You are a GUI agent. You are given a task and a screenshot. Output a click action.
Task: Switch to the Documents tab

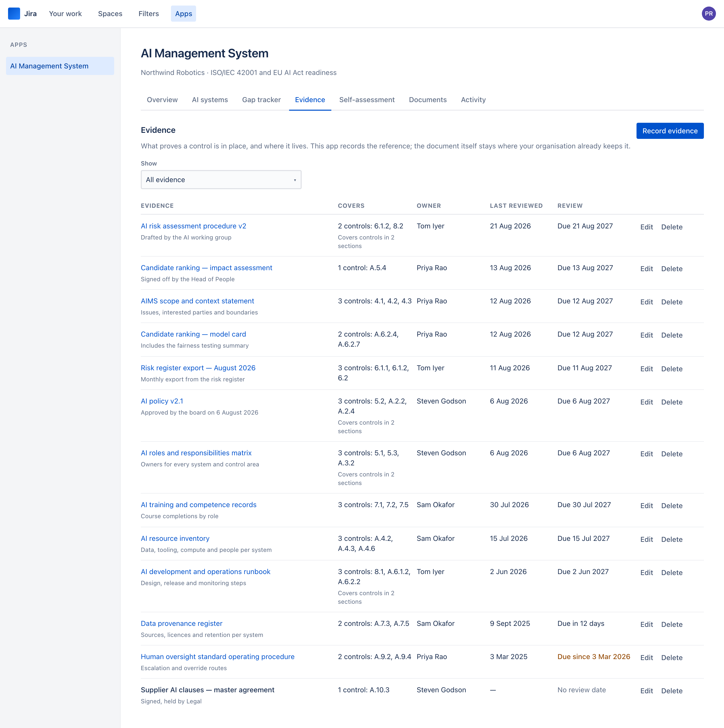428,100
